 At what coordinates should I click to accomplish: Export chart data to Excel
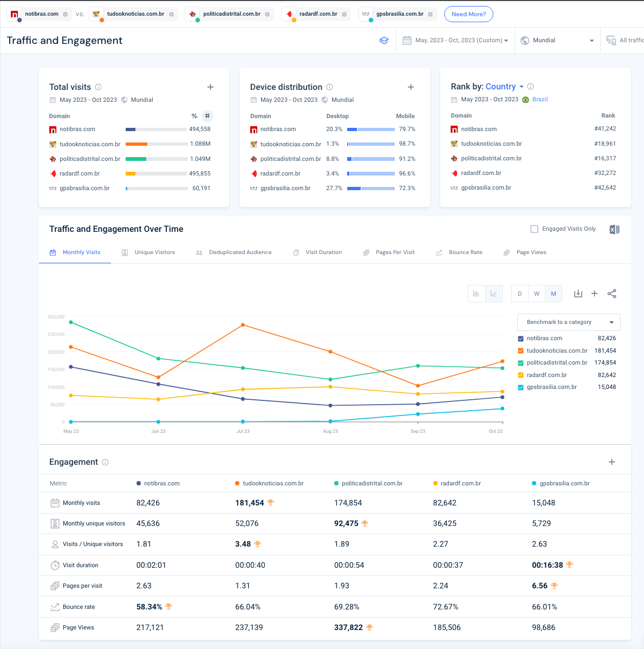click(x=614, y=229)
